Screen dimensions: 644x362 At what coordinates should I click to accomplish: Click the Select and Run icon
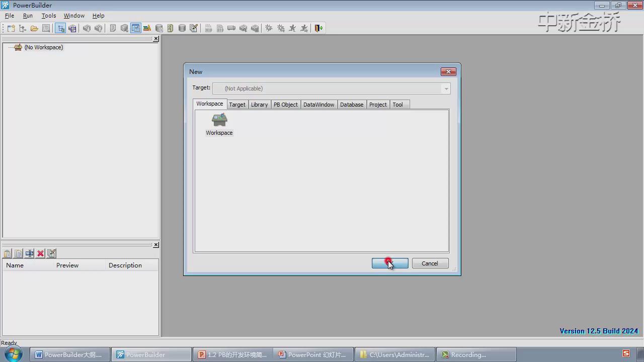click(x=304, y=28)
